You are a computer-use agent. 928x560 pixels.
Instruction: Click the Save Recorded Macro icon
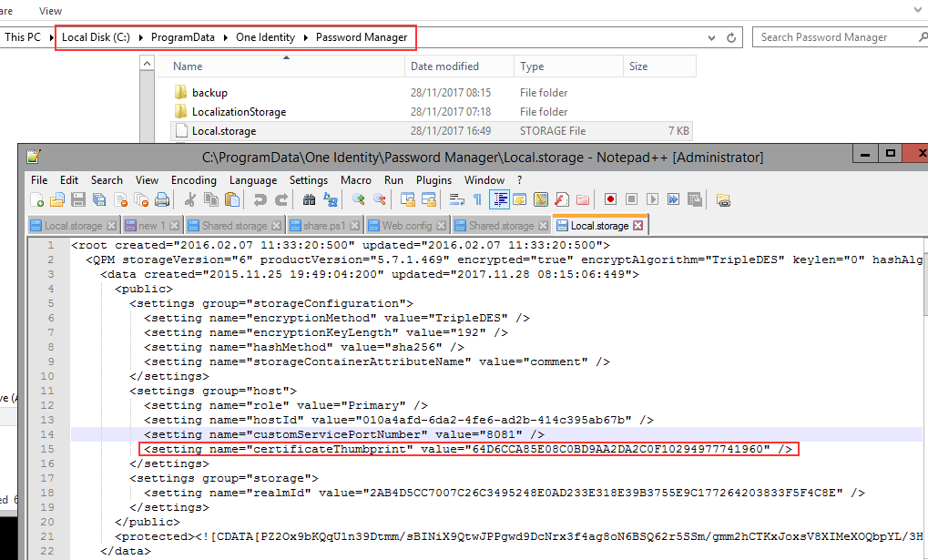(694, 199)
